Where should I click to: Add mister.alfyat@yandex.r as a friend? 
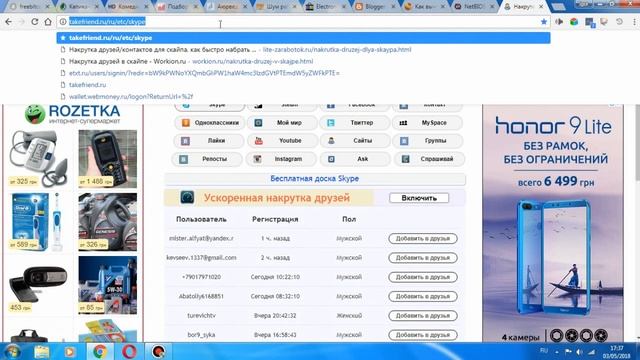[x=423, y=238]
